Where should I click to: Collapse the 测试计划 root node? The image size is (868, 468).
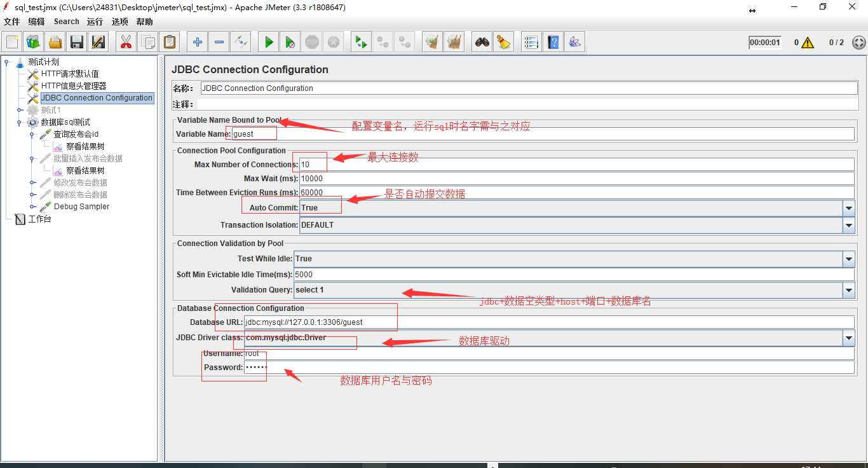7,62
